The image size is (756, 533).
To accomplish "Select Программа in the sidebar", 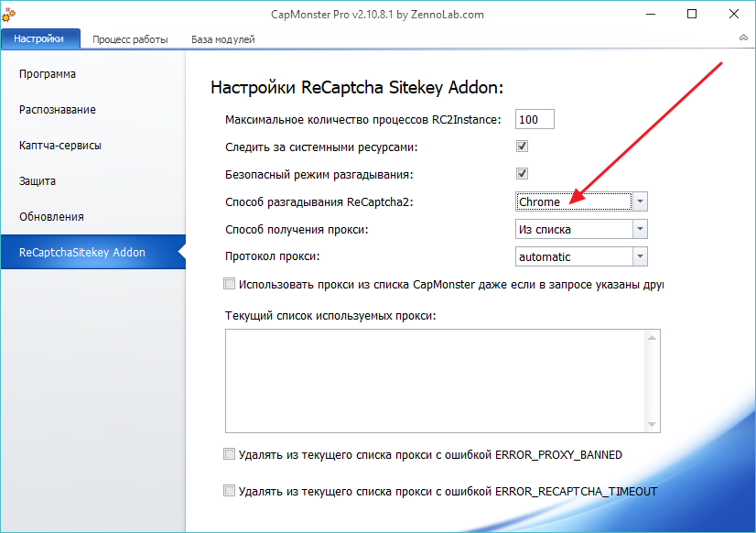I will coord(48,74).
